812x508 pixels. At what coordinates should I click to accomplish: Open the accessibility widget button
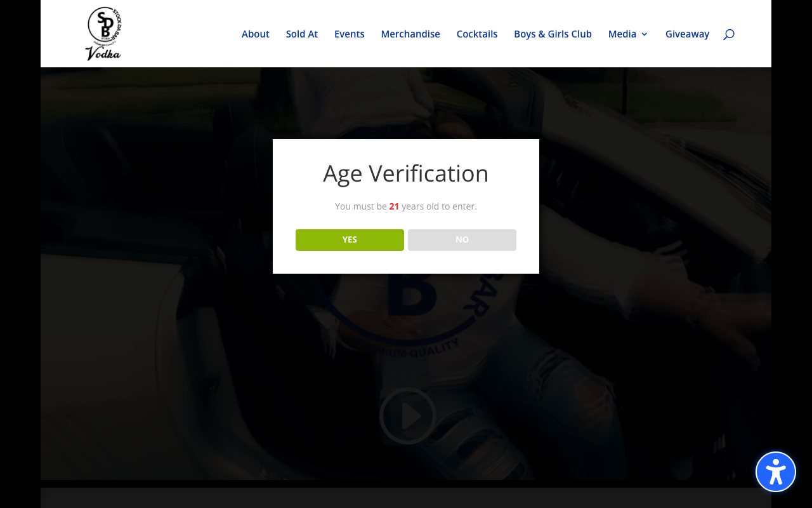click(776, 472)
